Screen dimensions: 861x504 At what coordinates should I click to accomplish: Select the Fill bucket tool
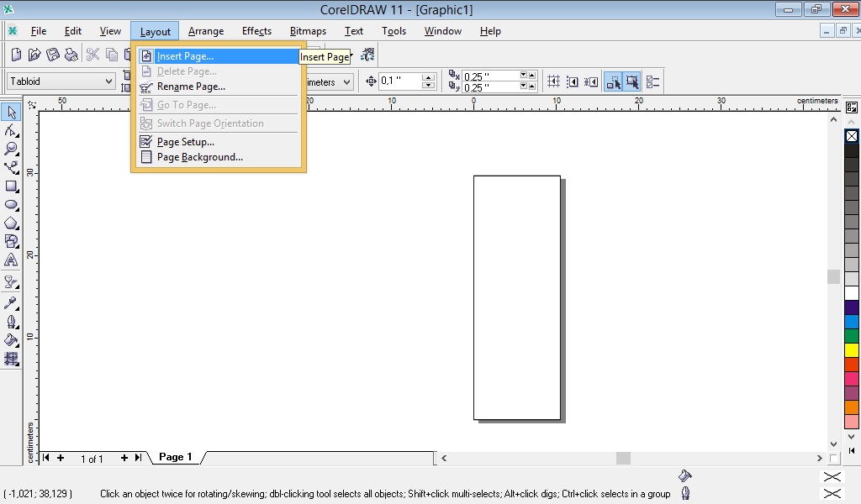[x=11, y=340]
